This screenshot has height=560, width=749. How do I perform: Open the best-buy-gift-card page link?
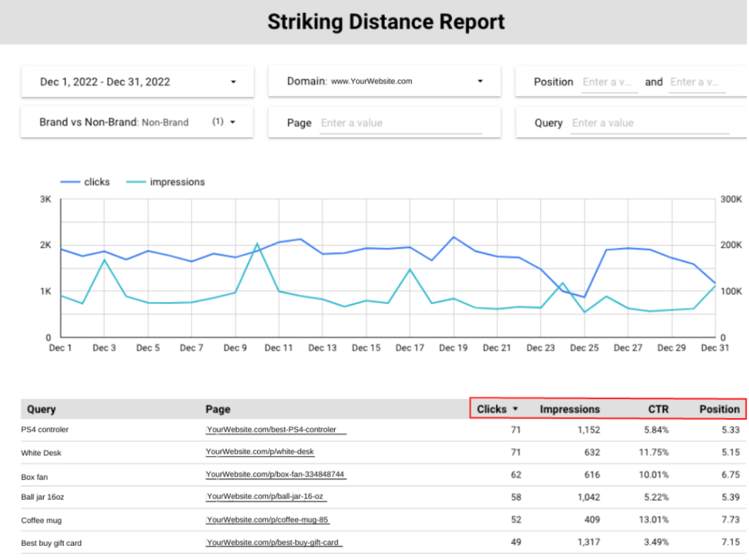(274, 542)
